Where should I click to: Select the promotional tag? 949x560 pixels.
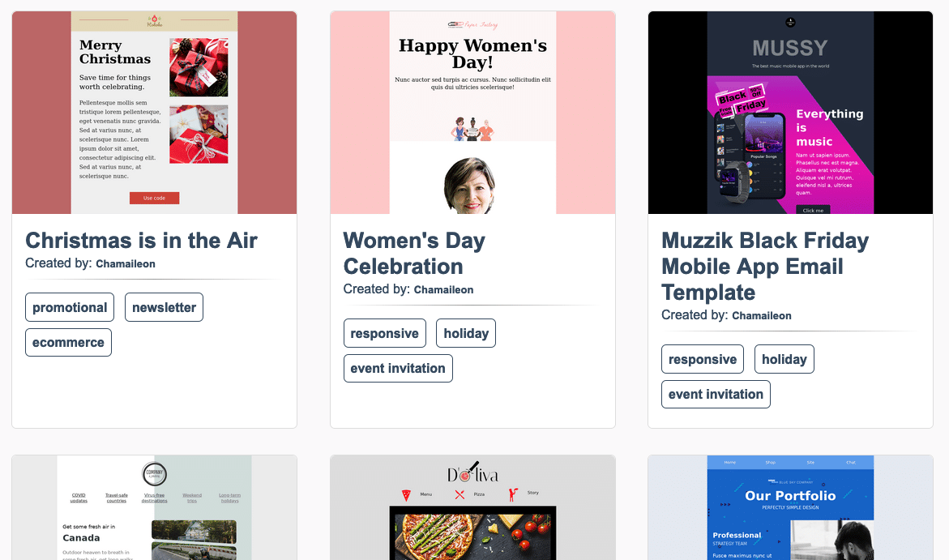click(70, 307)
